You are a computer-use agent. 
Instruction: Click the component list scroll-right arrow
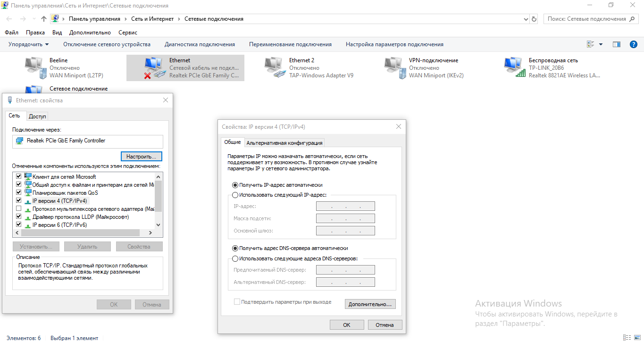(151, 233)
